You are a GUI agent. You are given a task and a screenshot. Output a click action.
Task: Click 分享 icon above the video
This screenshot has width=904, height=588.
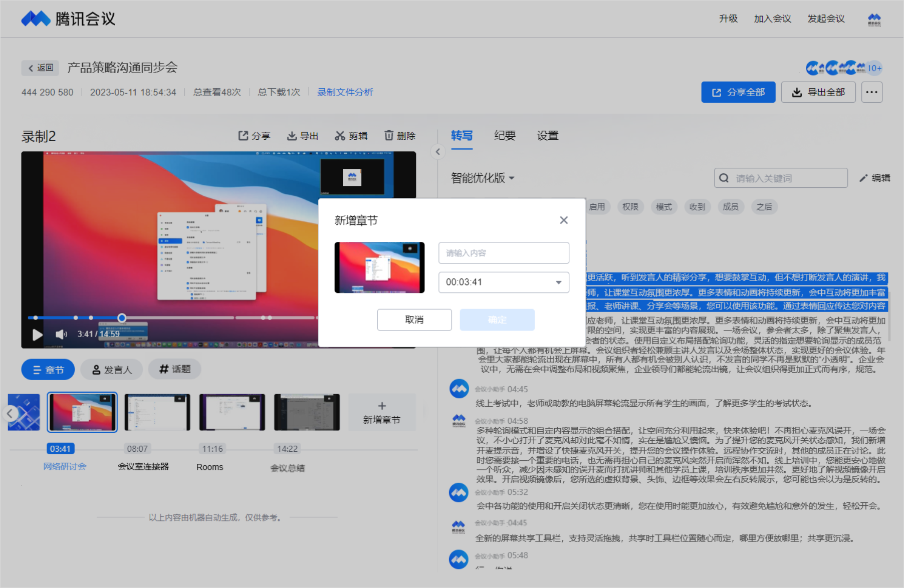(x=254, y=136)
